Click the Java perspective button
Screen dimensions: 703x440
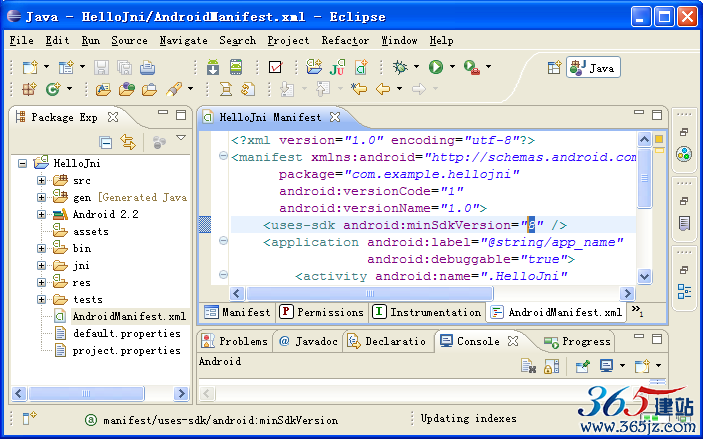pyautogui.click(x=593, y=68)
